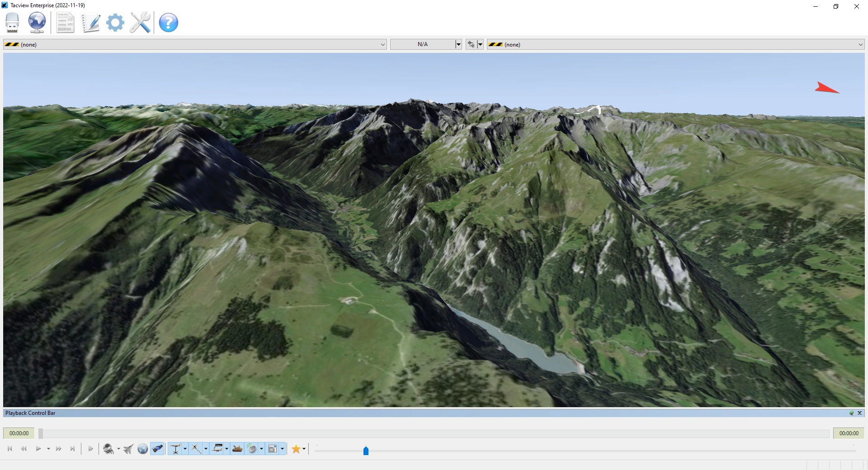The width and height of the screenshot is (868, 470).
Task: Pin the Playback Control Bar panel
Action: click(851, 413)
